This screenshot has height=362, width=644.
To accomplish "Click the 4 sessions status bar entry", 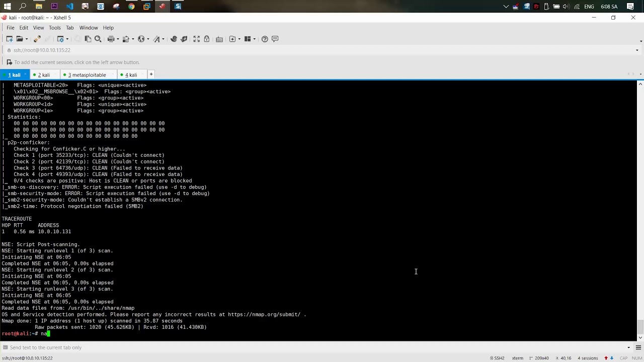I will pyautogui.click(x=588, y=358).
